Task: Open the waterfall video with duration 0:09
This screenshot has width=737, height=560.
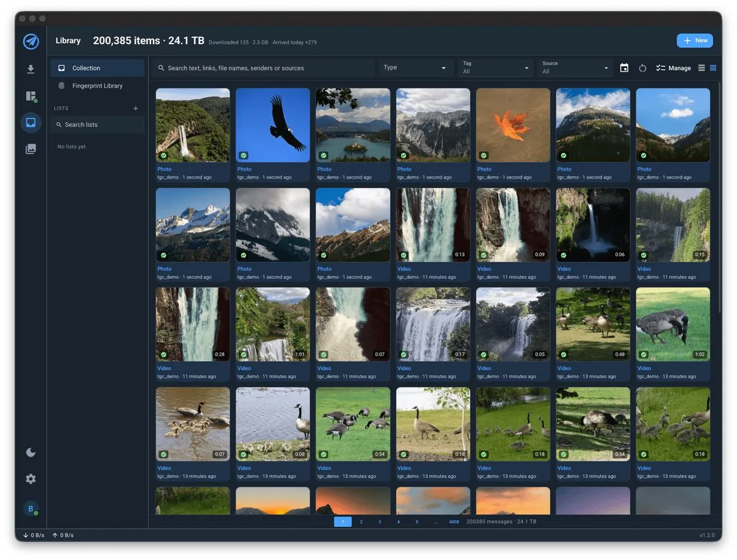Action: [513, 225]
